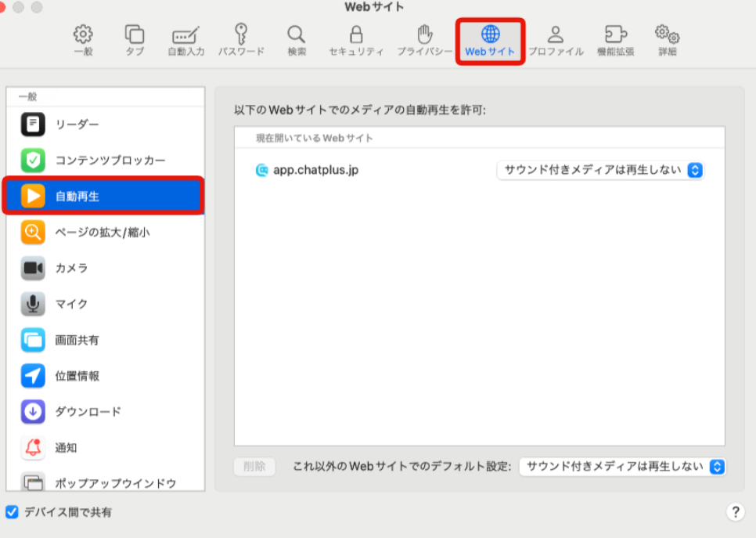Open the プライバシー privacy pane
This screenshot has height=538, width=756.
point(425,41)
